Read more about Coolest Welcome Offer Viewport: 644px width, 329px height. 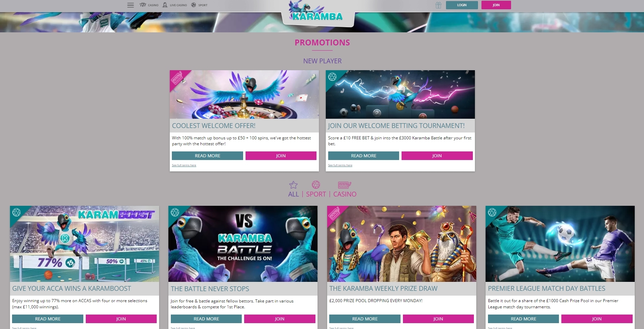207,156
